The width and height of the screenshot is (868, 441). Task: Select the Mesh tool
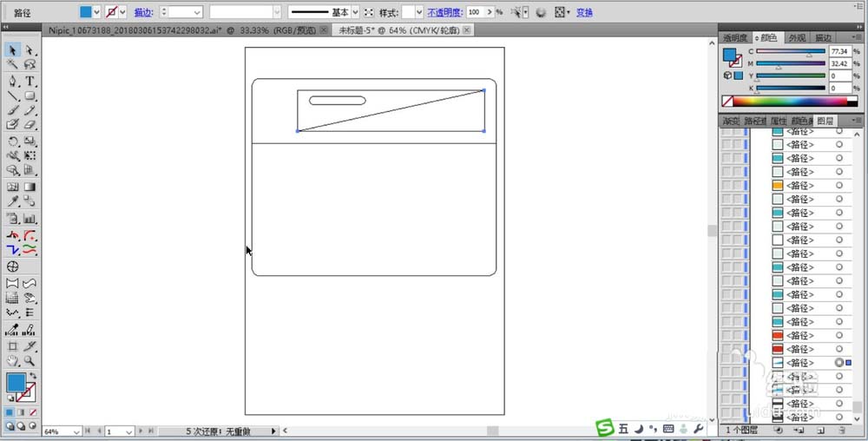(x=13, y=188)
